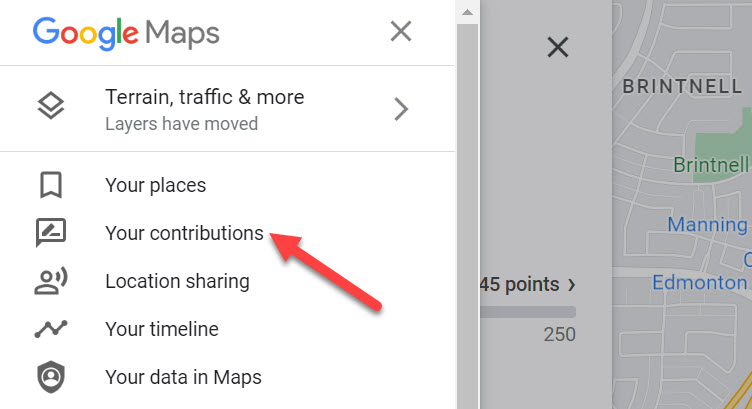Expand Terrain, traffic & more with chevron
Image resolution: width=752 pixels, height=409 pixels.
tap(401, 109)
